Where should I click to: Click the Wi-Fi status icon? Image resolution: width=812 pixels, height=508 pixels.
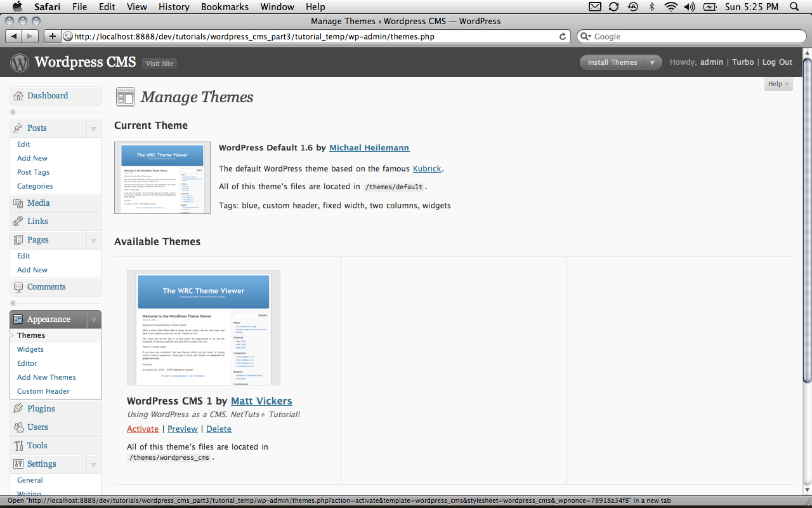(671, 7)
